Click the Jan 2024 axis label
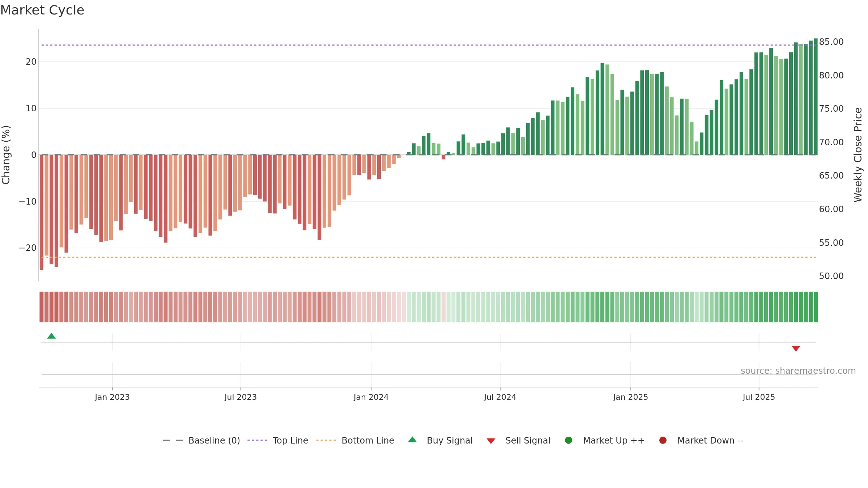The height and width of the screenshot is (488, 868). [371, 397]
